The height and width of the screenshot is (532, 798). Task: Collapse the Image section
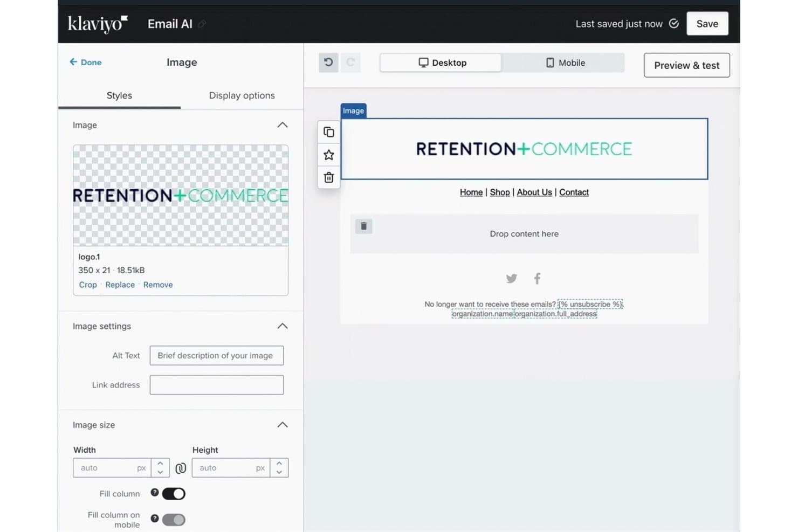coord(283,125)
